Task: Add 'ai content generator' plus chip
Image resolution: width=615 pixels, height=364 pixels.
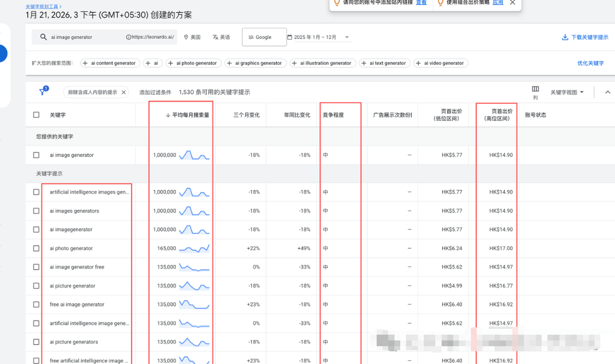Action: (110, 63)
